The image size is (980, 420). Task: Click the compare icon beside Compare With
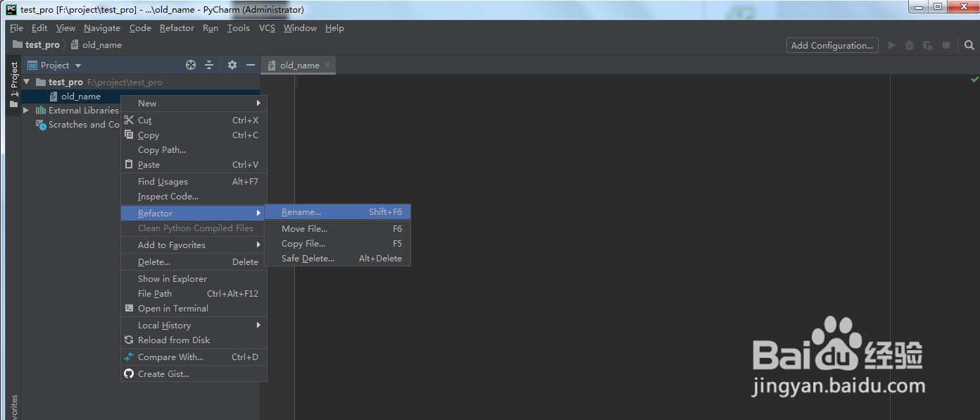(x=129, y=357)
